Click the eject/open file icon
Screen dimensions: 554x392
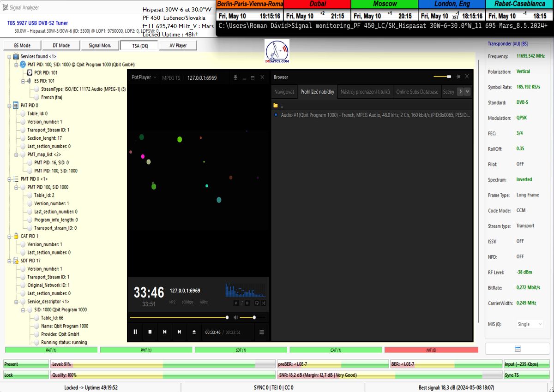click(194, 332)
